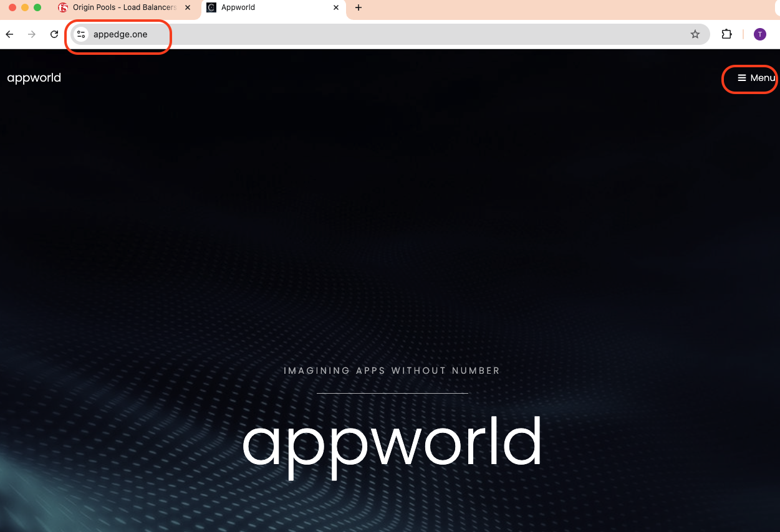The width and height of the screenshot is (780, 532).
Task: Bookmark this page with the star icon
Action: 695,34
